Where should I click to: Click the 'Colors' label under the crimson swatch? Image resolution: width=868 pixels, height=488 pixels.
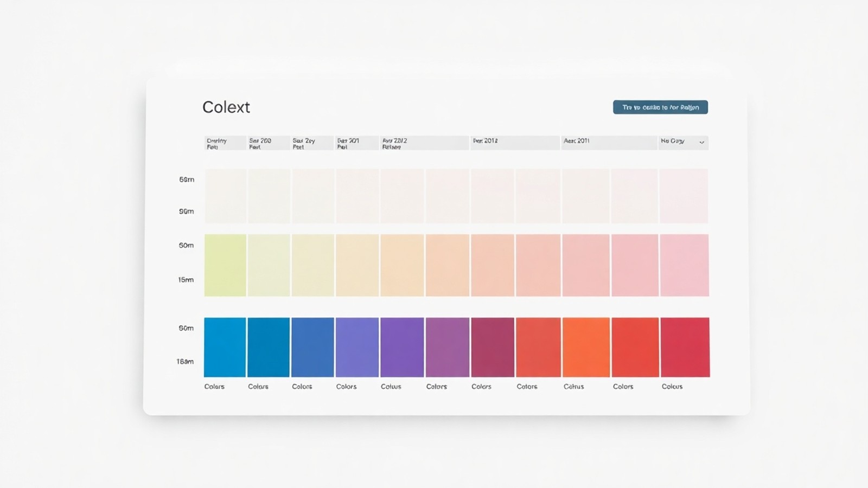[672, 387]
